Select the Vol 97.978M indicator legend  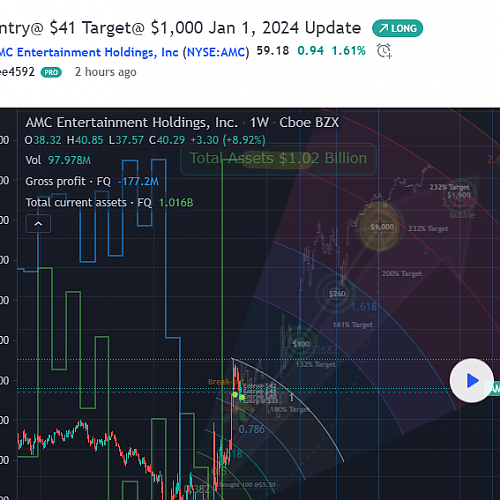click(x=58, y=160)
